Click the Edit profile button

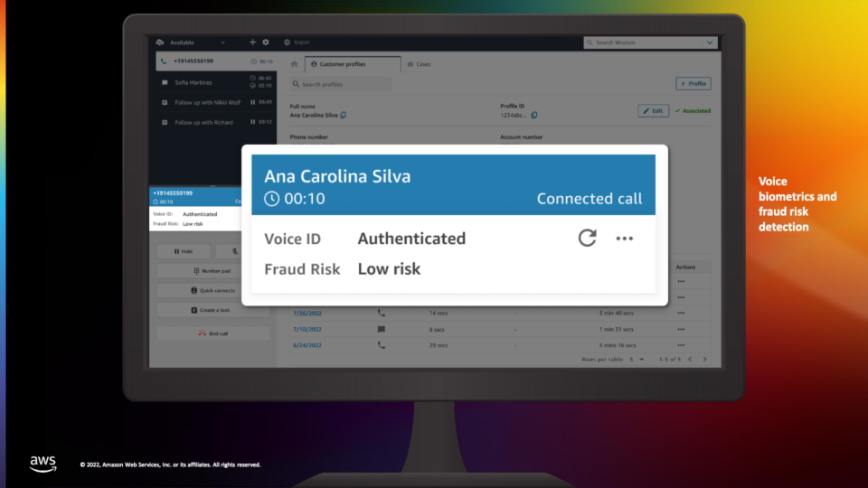coord(653,110)
